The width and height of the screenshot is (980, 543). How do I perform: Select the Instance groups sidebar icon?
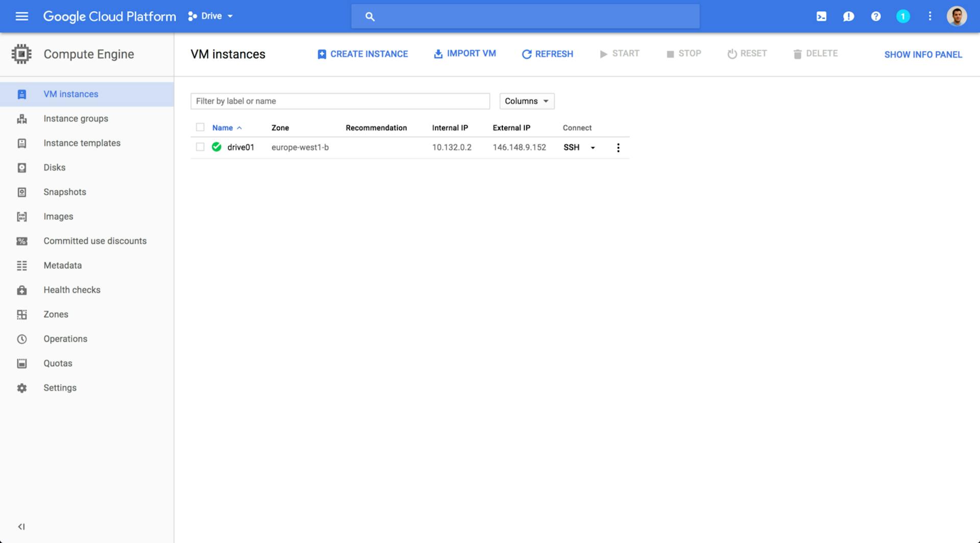coord(21,118)
